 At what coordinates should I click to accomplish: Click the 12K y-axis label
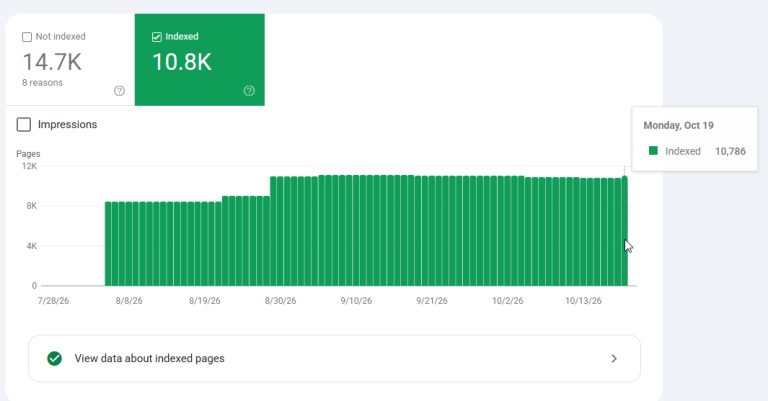tap(29, 166)
